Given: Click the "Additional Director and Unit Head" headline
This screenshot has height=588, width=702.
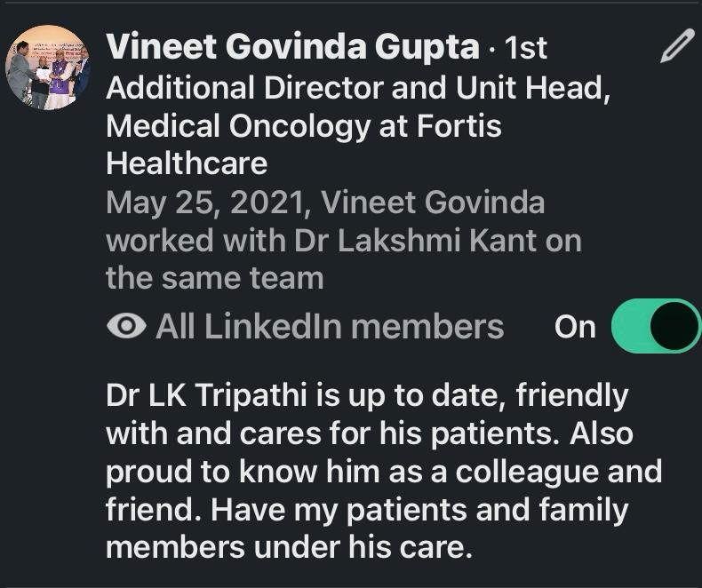Looking at the screenshot, I should [x=358, y=88].
